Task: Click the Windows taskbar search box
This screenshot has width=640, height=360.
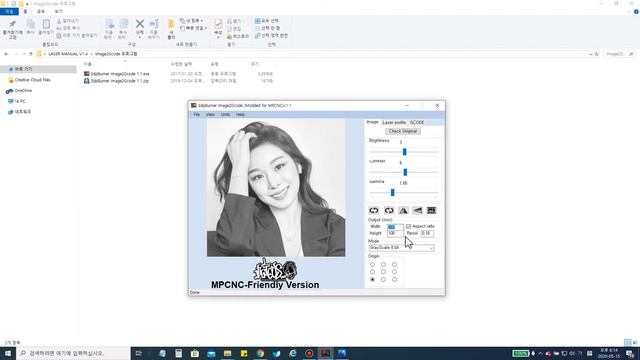Action: coord(73,353)
